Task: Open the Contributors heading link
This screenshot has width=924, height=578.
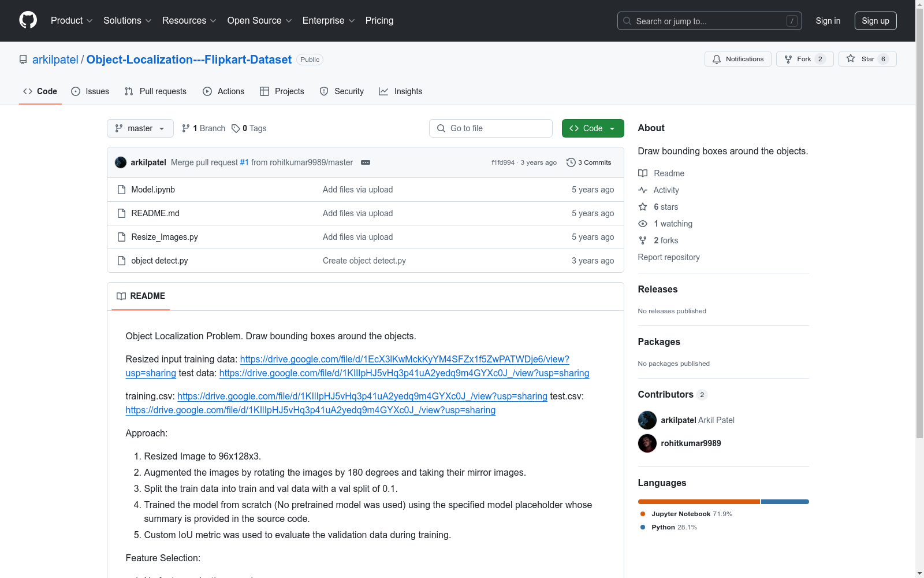Action: point(672,394)
